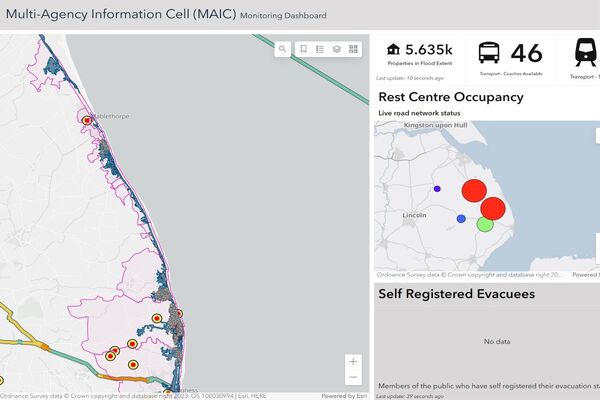Open the map search tool
Image resolution: width=600 pixels, height=400 pixels.
click(x=283, y=48)
